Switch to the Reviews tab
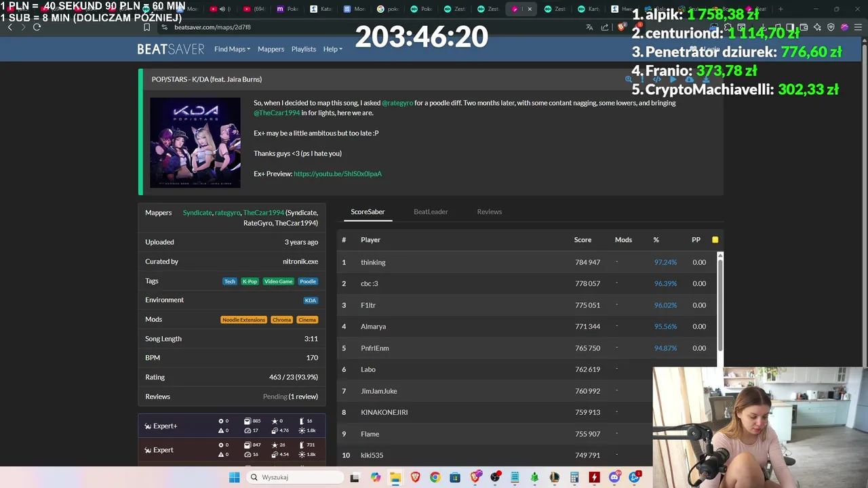868x488 pixels. 489,211
